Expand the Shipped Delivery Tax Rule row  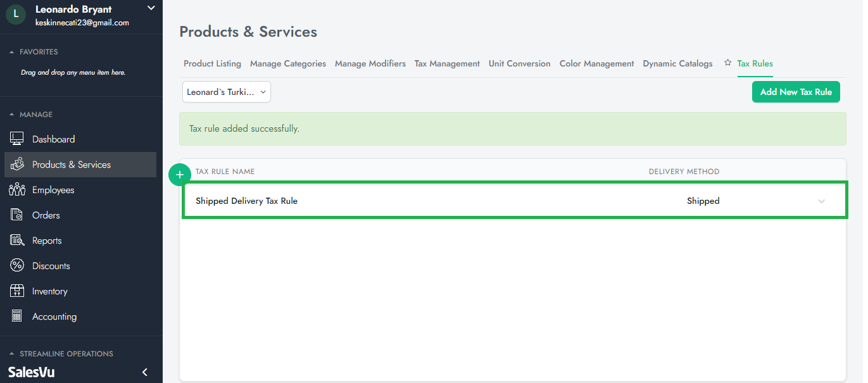point(821,201)
